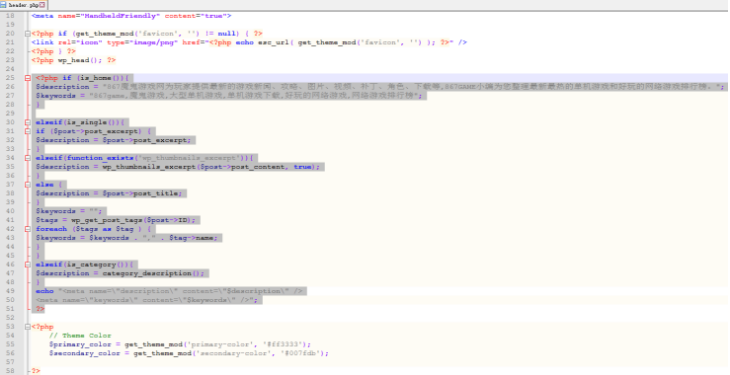Switch to the header.php tab
Screen dimensions: 730x375
click(24, 5)
